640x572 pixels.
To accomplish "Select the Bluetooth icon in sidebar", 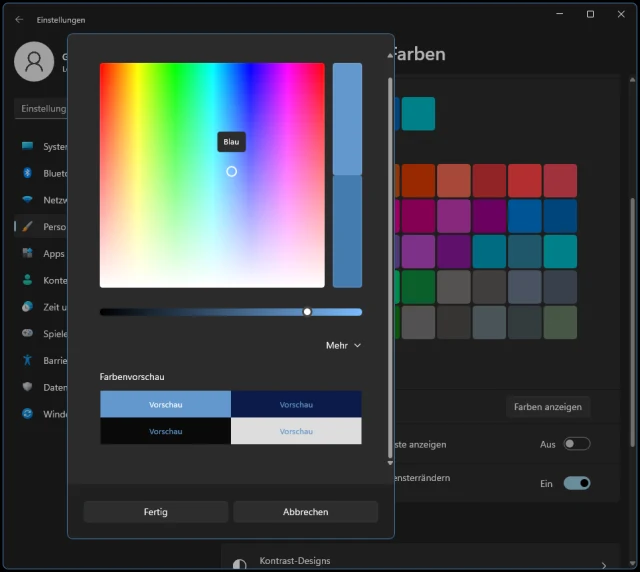I will tap(28, 173).
